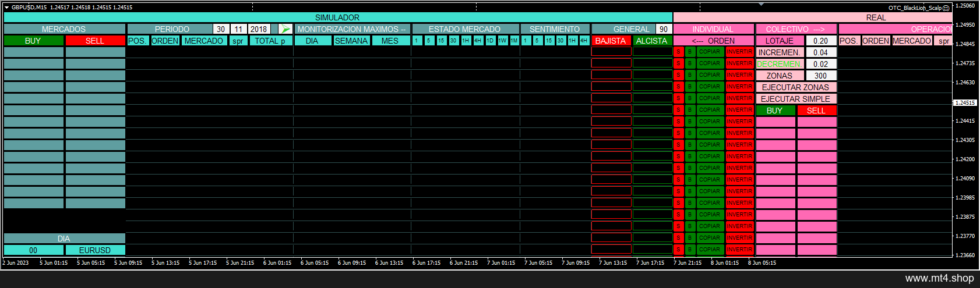
Task: Click the year field showing 2018
Action: click(259, 29)
